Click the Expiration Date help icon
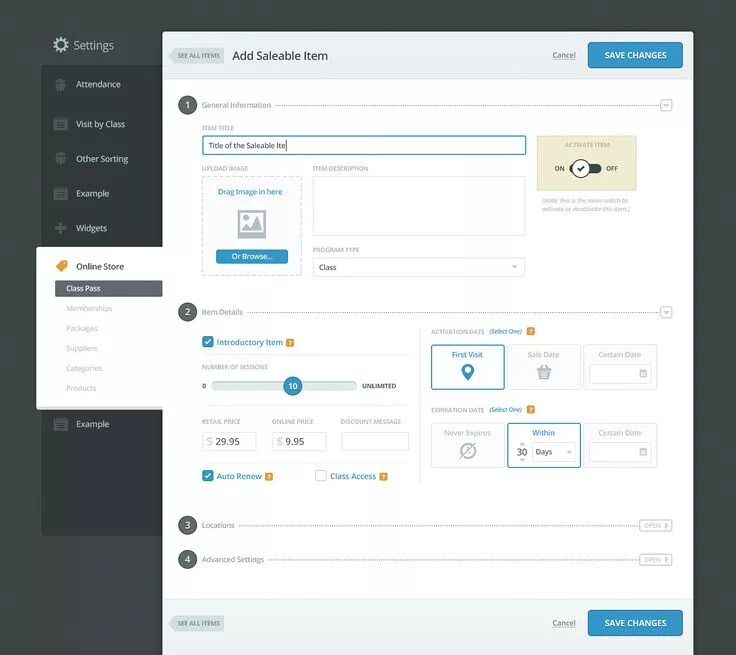This screenshot has height=655, width=736. point(530,409)
